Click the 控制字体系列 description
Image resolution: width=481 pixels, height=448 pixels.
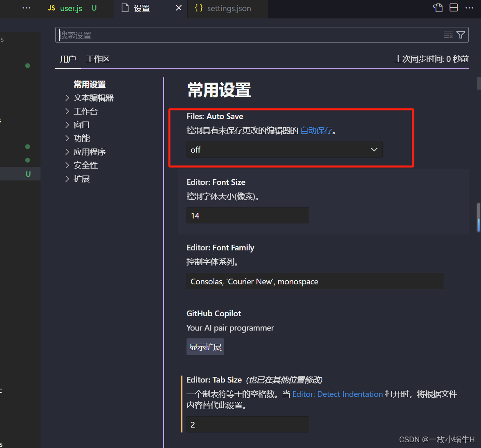point(213,262)
